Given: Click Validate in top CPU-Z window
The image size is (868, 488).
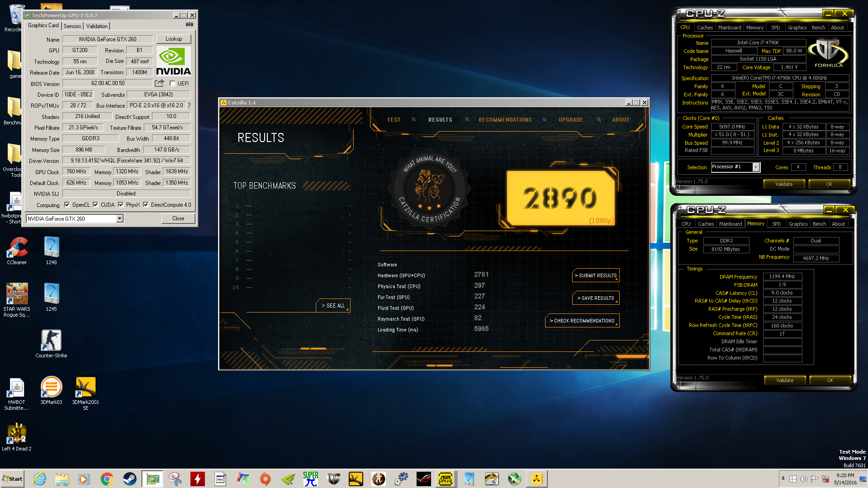Looking at the screenshot, I should click(x=784, y=184).
